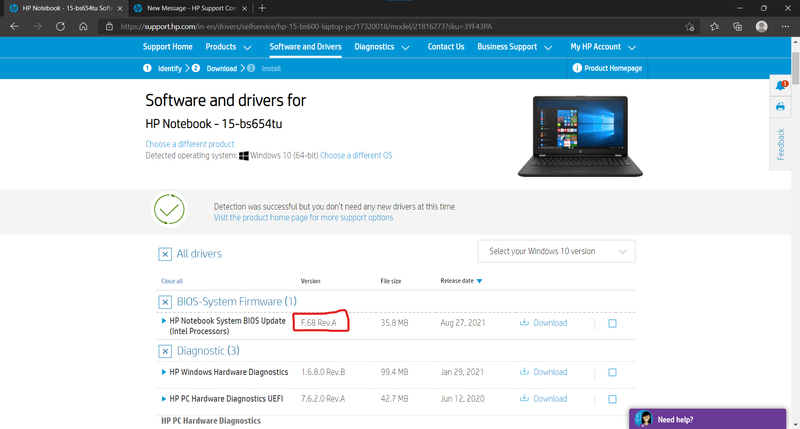Open a new browser tab
800x429 pixels.
pos(262,8)
